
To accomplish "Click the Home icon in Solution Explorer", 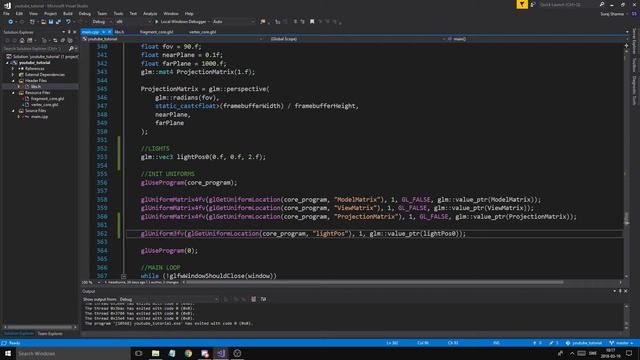I will tap(22, 40).
